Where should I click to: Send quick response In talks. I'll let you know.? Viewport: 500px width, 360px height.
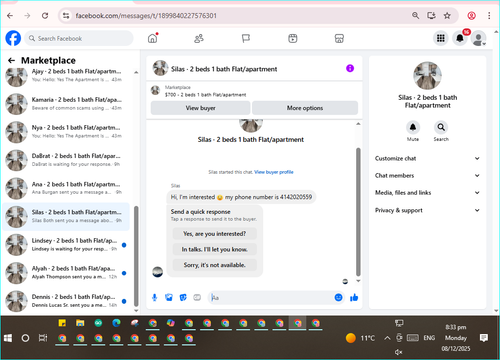click(215, 249)
